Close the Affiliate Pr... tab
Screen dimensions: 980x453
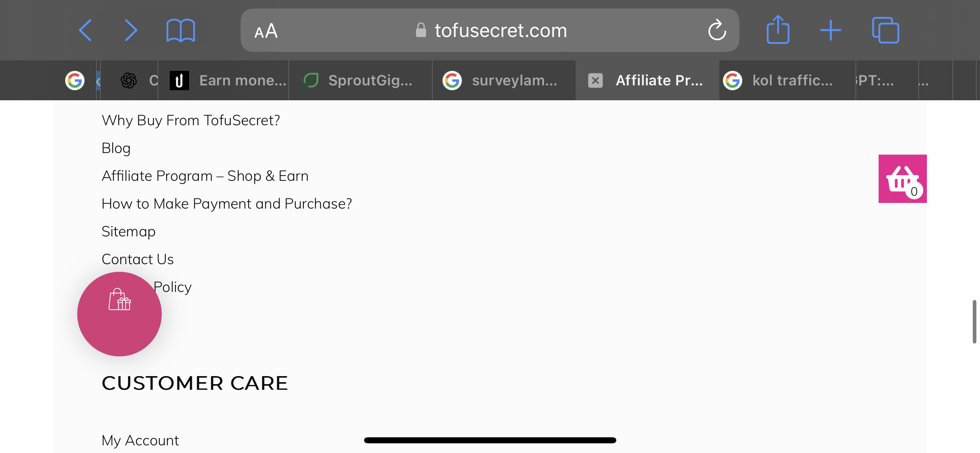point(595,81)
